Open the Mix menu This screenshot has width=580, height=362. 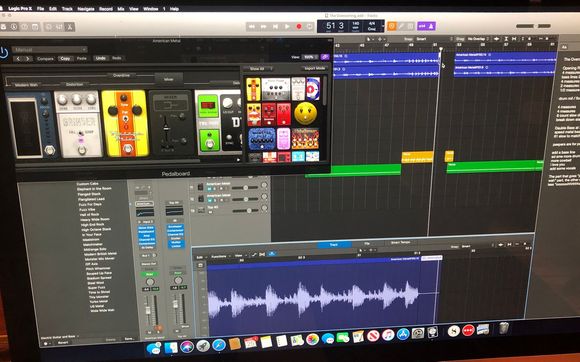pos(121,9)
